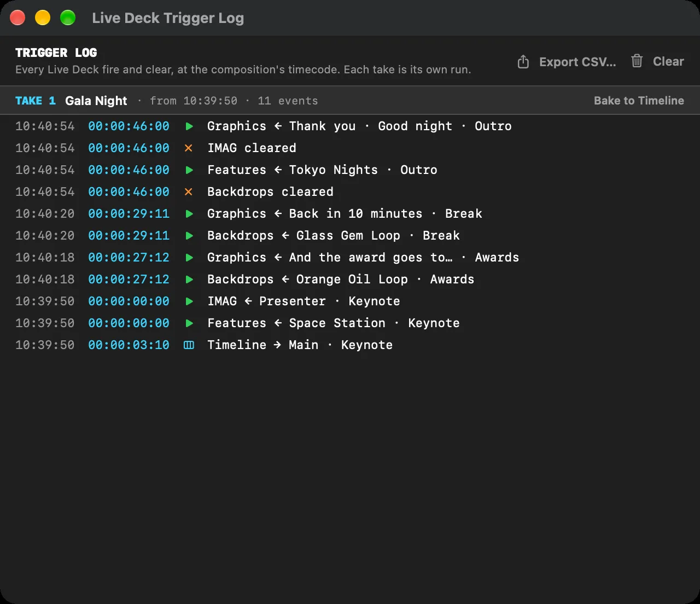Image resolution: width=700 pixels, height=604 pixels.
Task: Click the play icon beside Graphics Thank you
Action: [189, 126]
